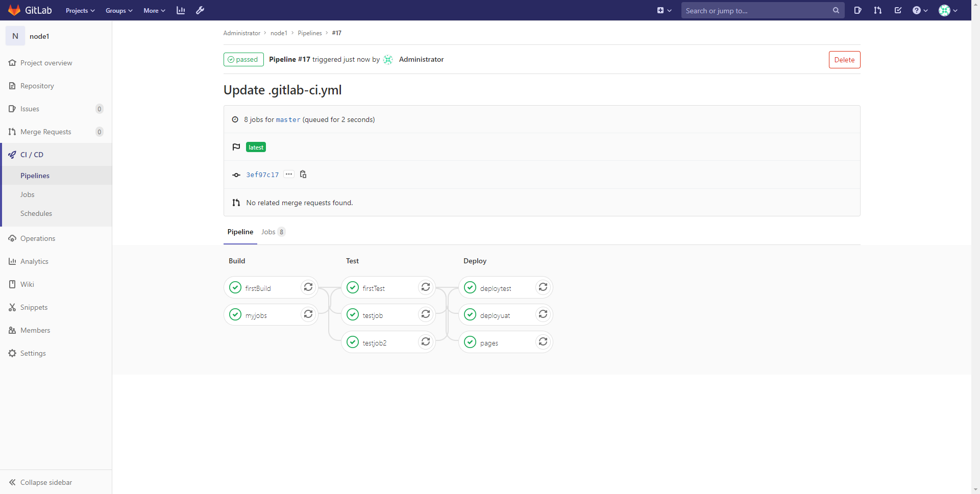
Task: Select Pipelines in sidebar
Action: 56,176
